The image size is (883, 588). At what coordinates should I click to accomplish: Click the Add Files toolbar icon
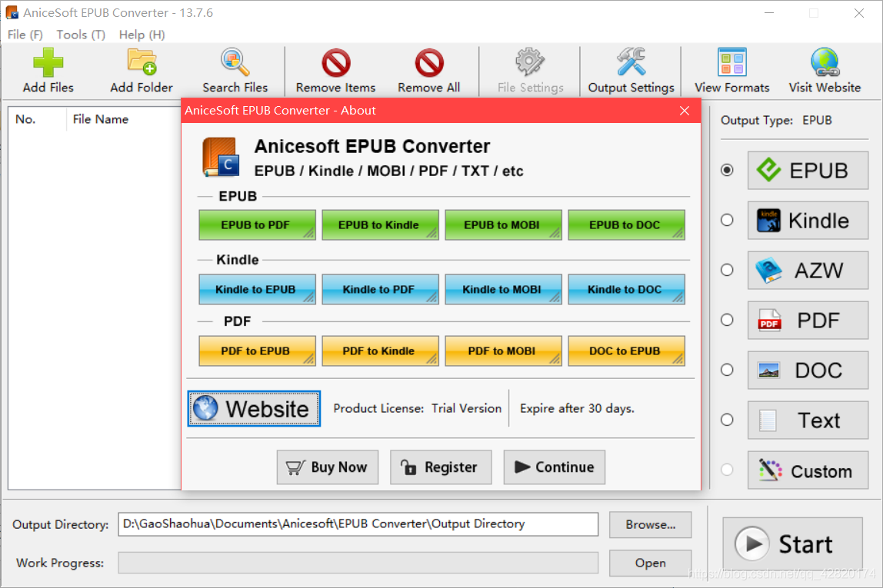48,62
